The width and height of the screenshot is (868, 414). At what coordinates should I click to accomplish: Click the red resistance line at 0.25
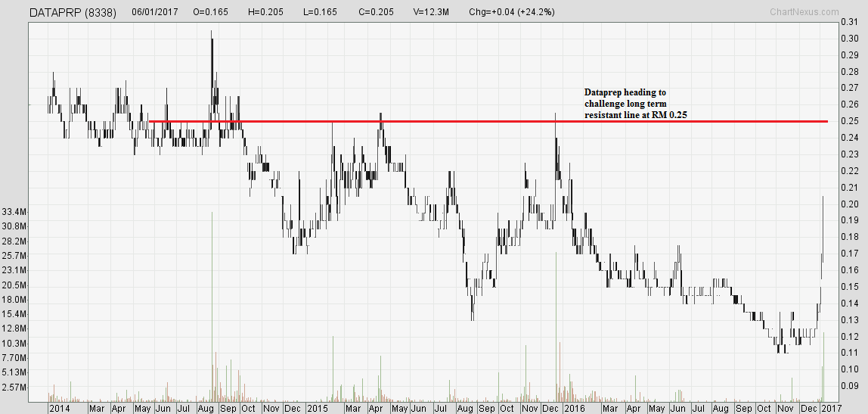(x=488, y=121)
